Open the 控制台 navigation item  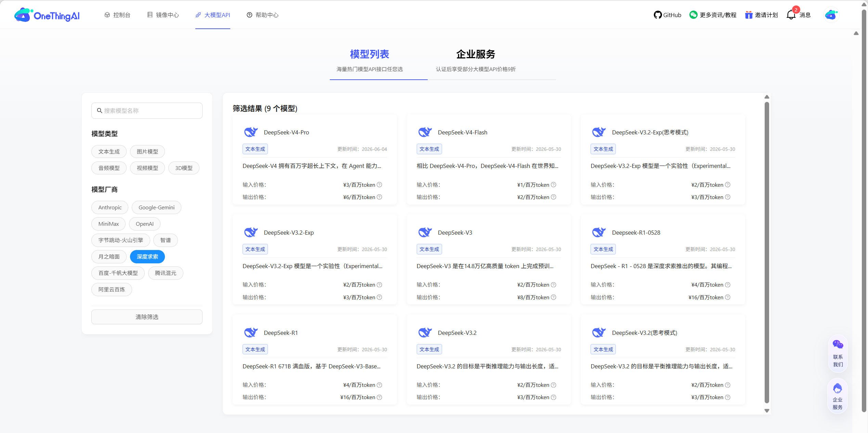[117, 15]
